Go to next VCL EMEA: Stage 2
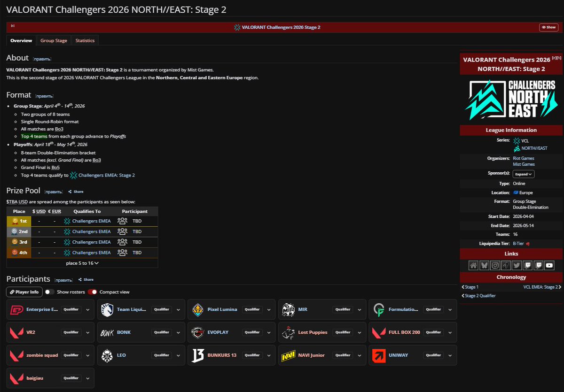This screenshot has width=564, height=392. tap(542, 287)
